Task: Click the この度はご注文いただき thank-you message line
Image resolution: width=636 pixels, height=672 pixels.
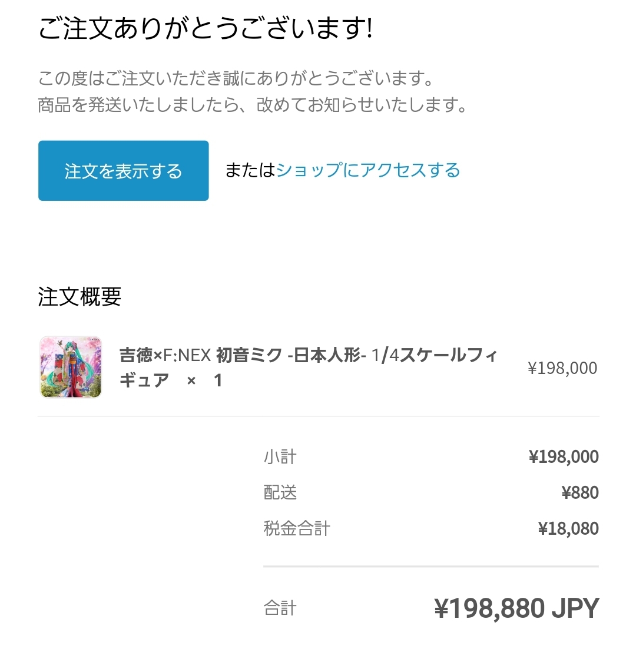Action: pos(237,78)
